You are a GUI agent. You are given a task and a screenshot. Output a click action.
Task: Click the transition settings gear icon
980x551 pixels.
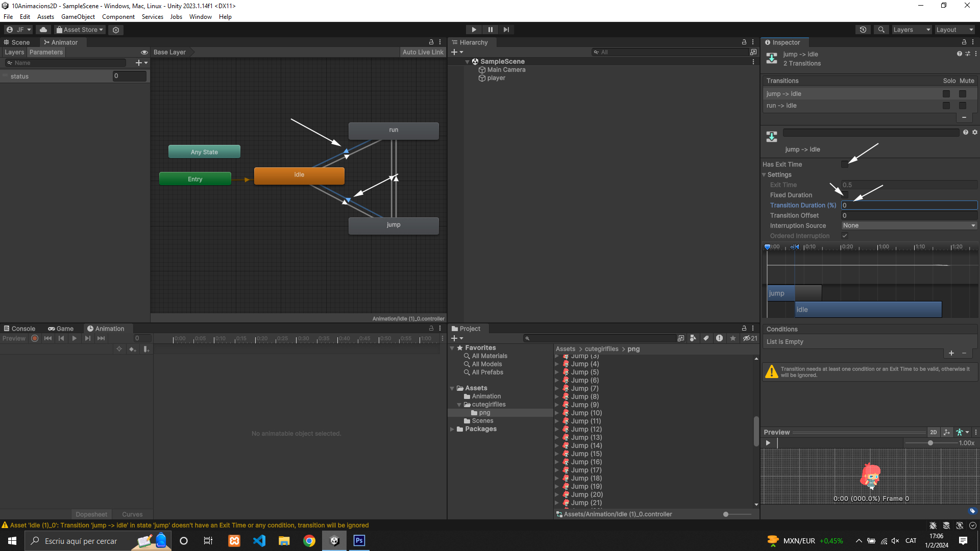point(975,132)
